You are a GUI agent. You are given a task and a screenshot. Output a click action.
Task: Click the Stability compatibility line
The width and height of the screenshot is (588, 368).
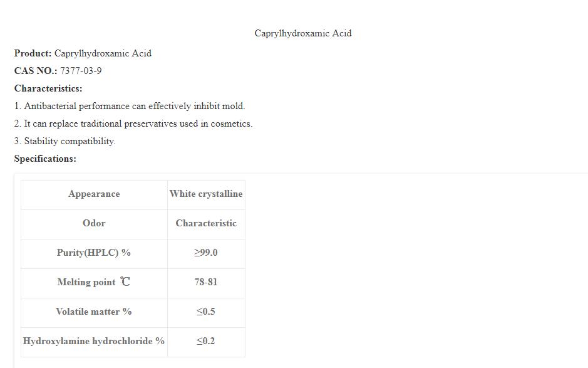tap(65, 141)
